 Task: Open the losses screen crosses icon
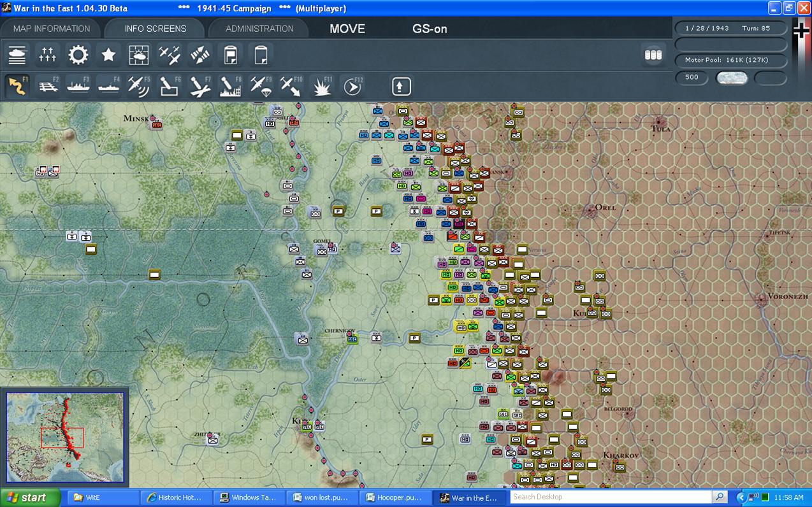point(48,55)
